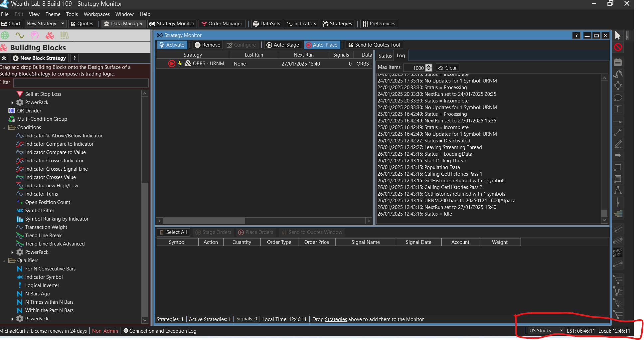Open the Workspaces menu
The image size is (644, 340).
(97, 14)
